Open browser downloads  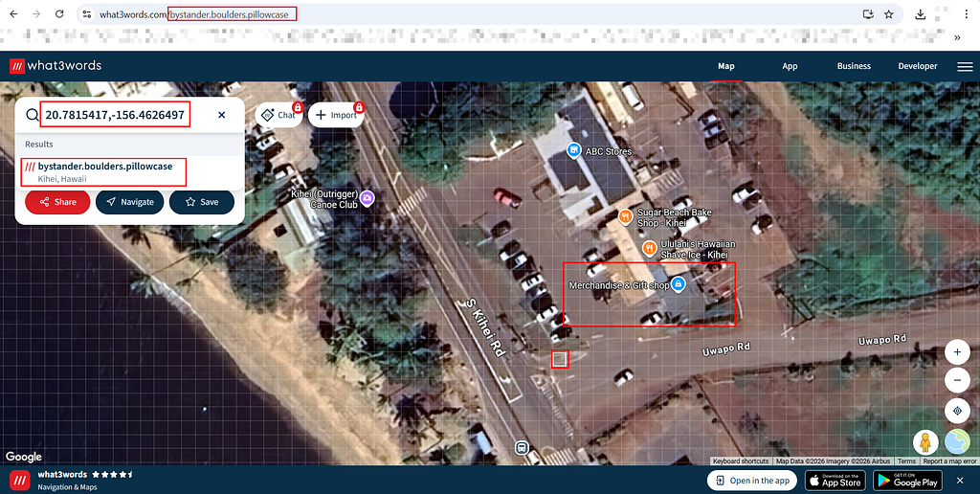(921, 13)
